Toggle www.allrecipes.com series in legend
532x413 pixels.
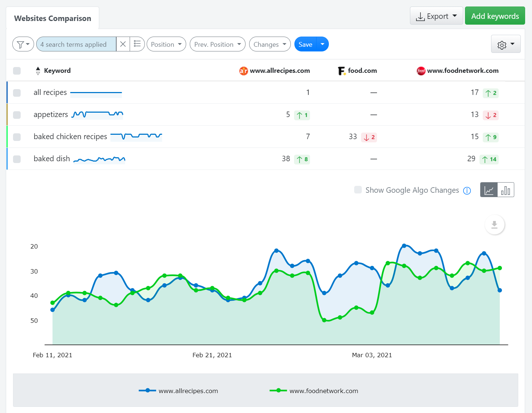pos(179,391)
